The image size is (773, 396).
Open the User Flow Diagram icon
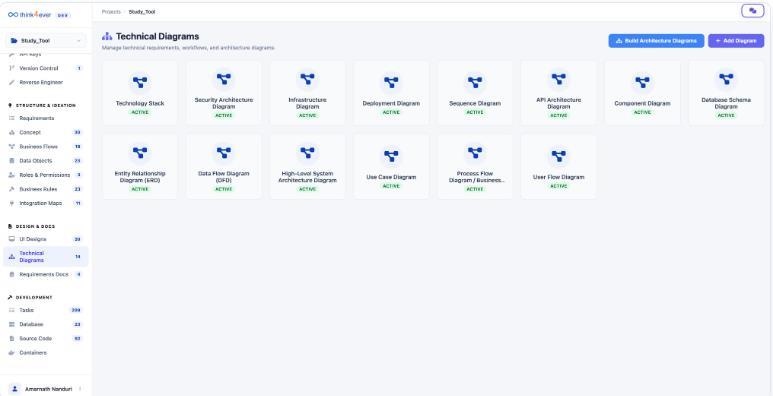(559, 156)
